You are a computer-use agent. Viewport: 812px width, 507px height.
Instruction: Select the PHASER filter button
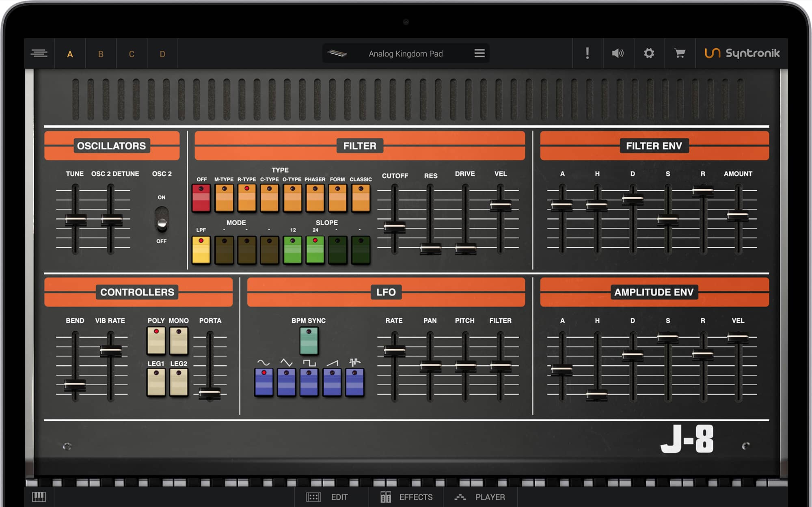(315, 198)
